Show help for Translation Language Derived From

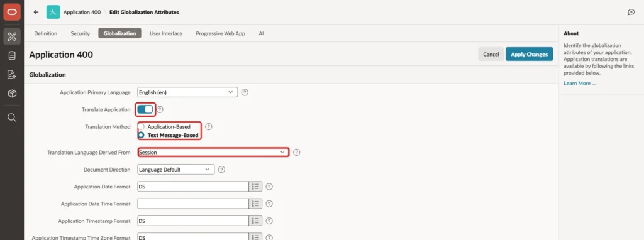297,152
